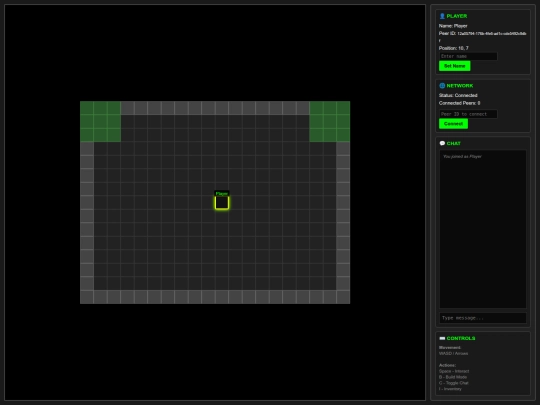The height and width of the screenshot is (405, 540).
Task: Focus the "Type message..." chat input
Action: 482,318
